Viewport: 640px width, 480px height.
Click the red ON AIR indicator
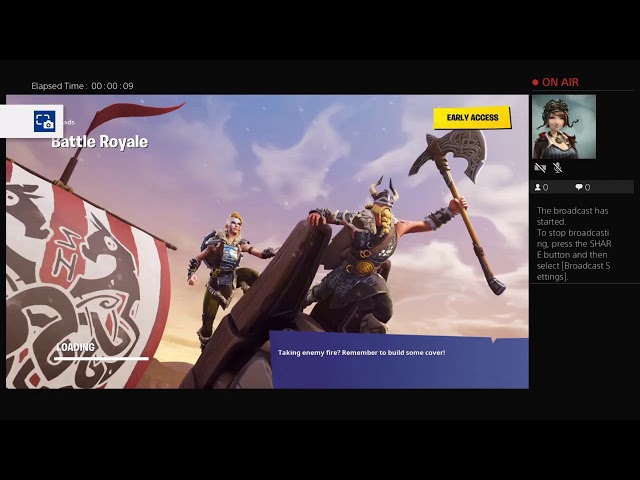point(556,82)
